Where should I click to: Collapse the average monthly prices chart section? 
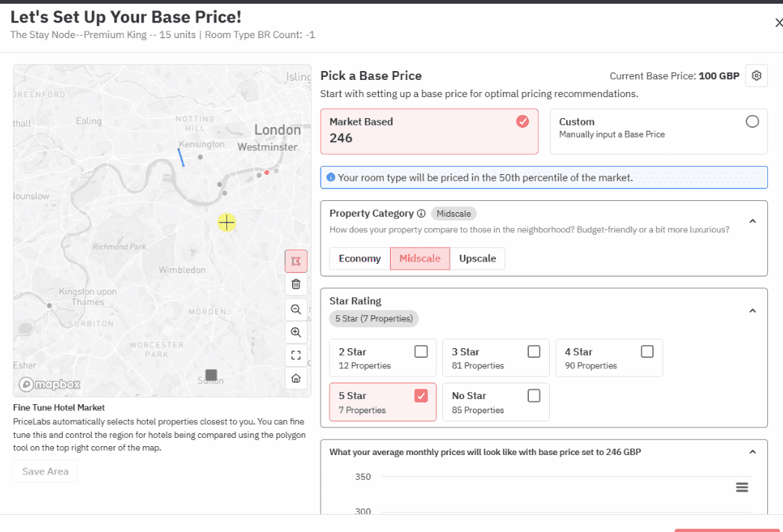click(x=752, y=451)
